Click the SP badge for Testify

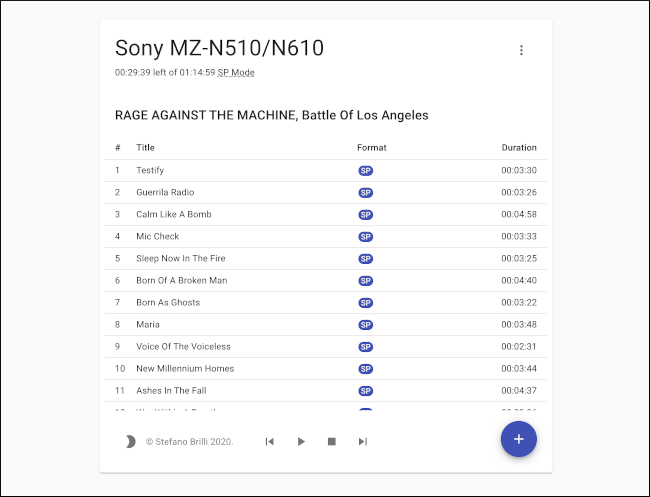pos(366,171)
